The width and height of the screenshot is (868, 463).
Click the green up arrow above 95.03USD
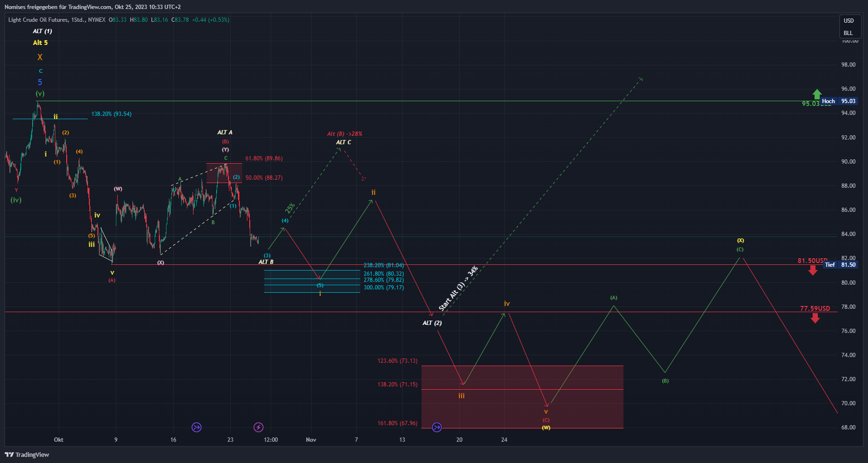pyautogui.click(x=817, y=94)
